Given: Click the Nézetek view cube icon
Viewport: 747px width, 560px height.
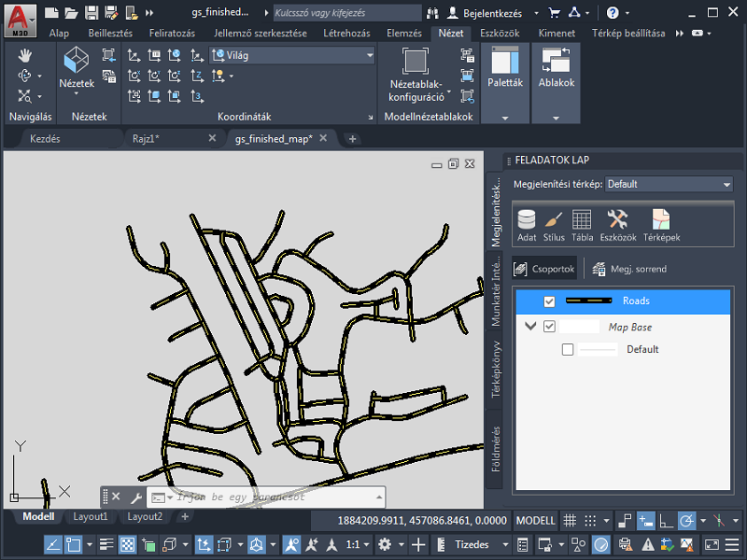Looking at the screenshot, I should [x=76, y=63].
